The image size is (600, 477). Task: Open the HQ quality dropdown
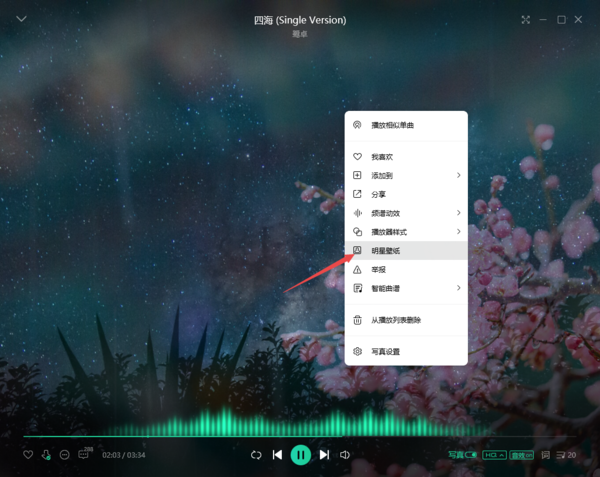pos(494,455)
